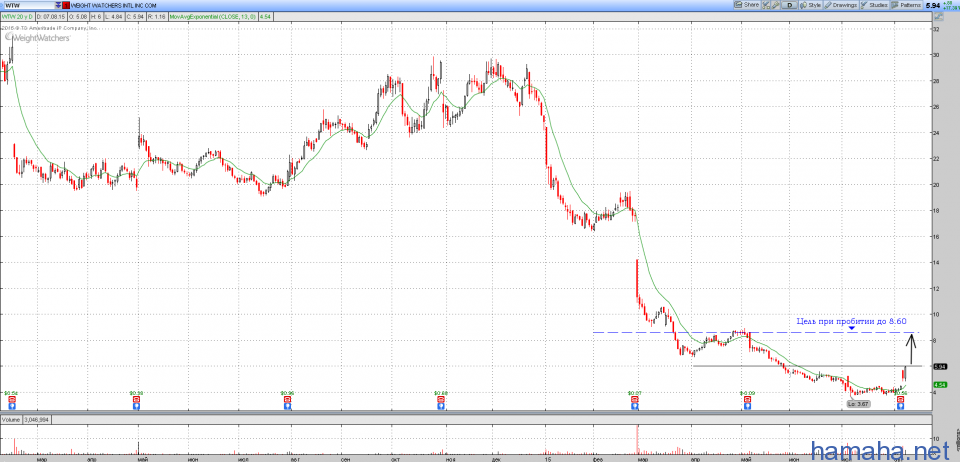This screenshot has height=462, width=960.
Task: Click the volume value 3,046,994
Action: [39, 420]
